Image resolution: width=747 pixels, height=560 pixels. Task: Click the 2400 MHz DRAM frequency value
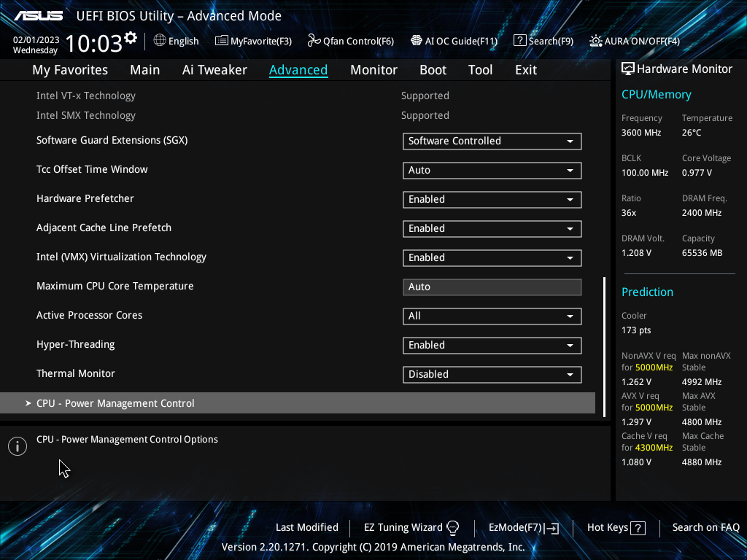click(x=702, y=213)
